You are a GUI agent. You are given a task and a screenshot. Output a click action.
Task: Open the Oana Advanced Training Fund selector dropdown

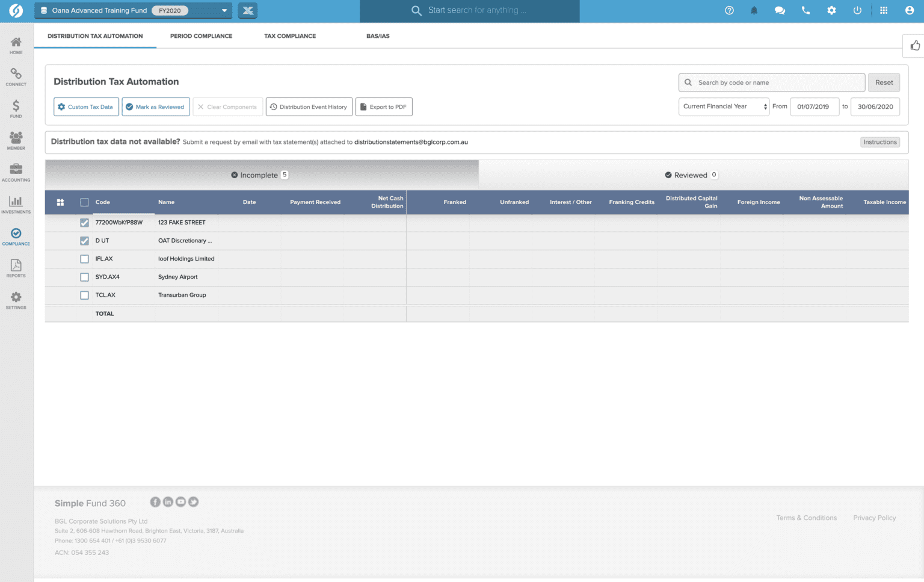click(x=224, y=10)
